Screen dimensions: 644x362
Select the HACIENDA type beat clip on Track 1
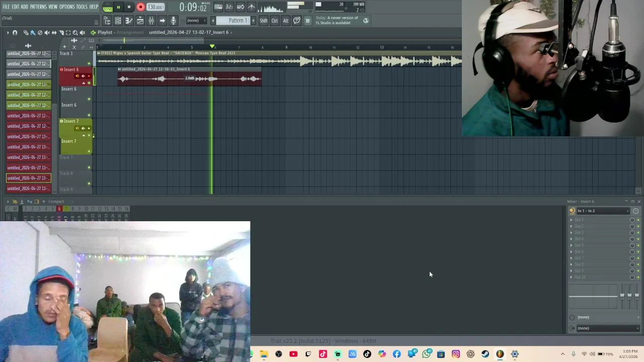pyautogui.click(x=280, y=59)
